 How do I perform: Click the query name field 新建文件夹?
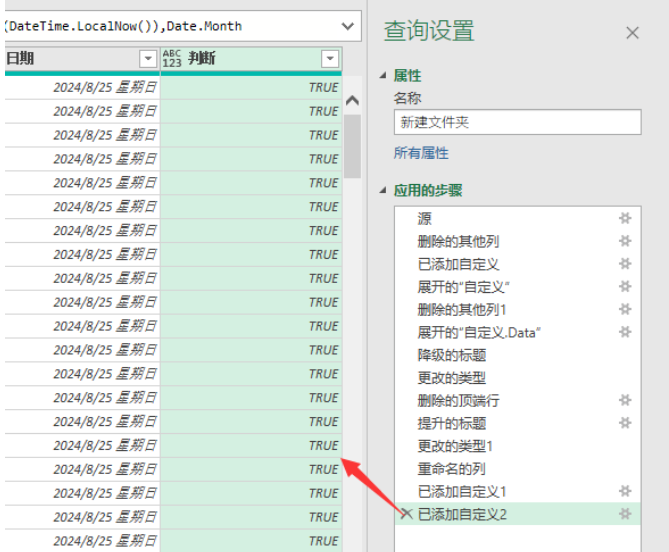[518, 122]
